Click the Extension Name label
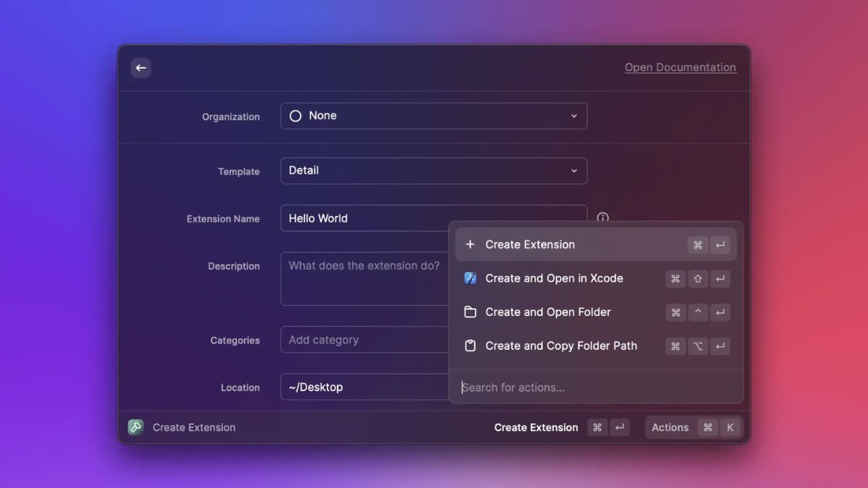Screen dimensions: 868x488 pyautogui.click(x=223, y=219)
